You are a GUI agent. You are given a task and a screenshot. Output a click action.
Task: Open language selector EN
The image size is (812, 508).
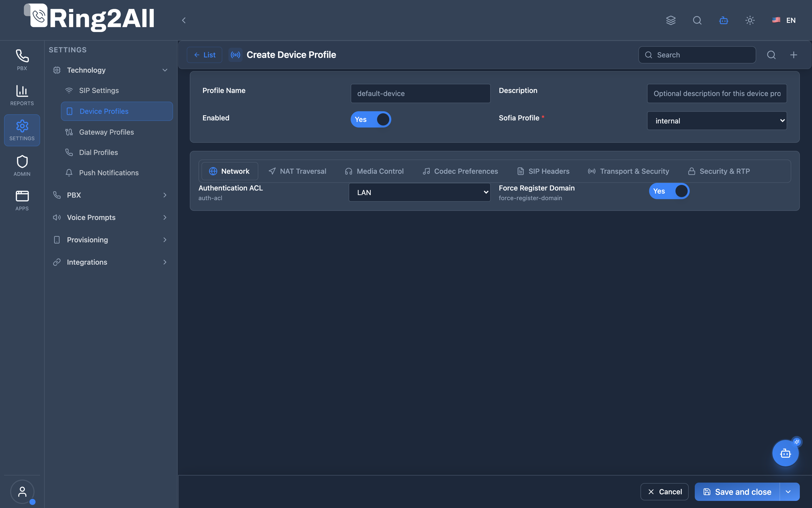click(784, 20)
